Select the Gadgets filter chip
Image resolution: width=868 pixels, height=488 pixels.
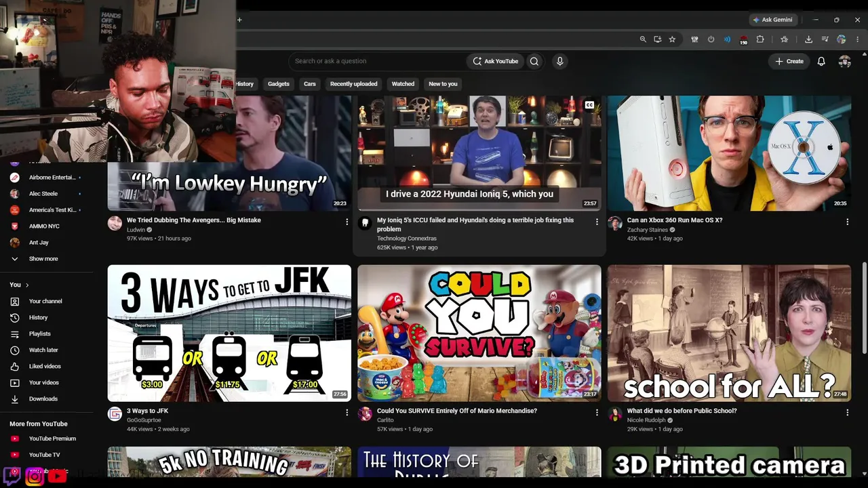click(x=279, y=84)
